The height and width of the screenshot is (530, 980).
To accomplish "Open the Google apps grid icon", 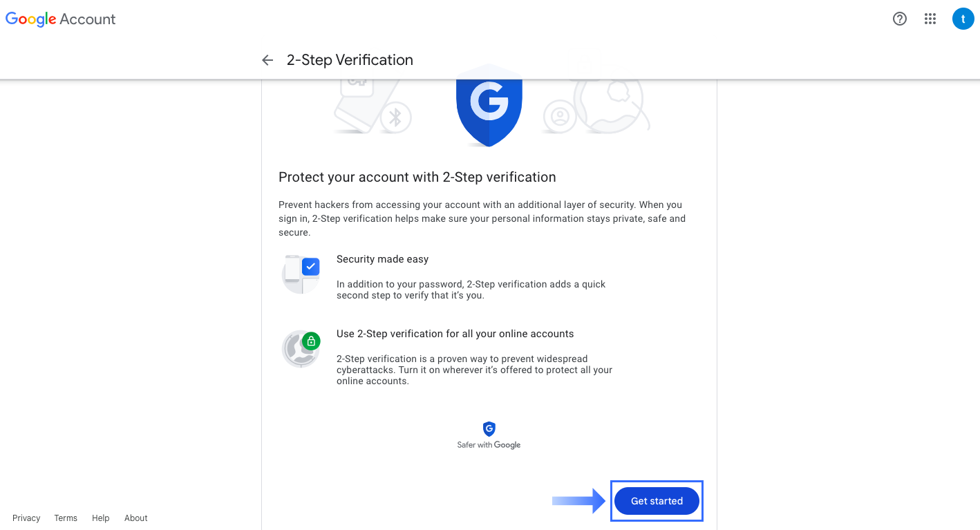I will (x=930, y=19).
